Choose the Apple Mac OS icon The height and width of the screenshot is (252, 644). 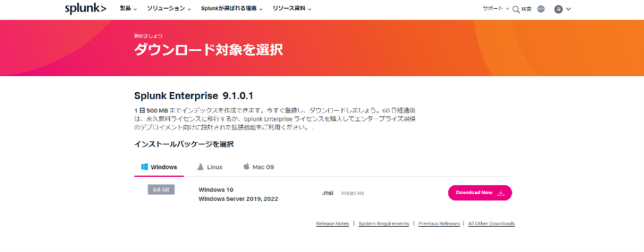coord(247,167)
